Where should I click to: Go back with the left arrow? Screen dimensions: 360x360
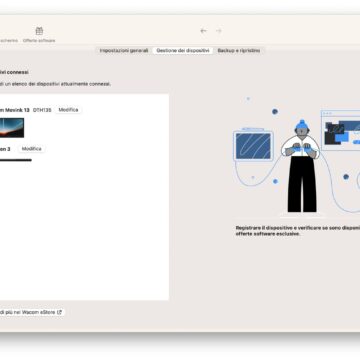click(203, 31)
